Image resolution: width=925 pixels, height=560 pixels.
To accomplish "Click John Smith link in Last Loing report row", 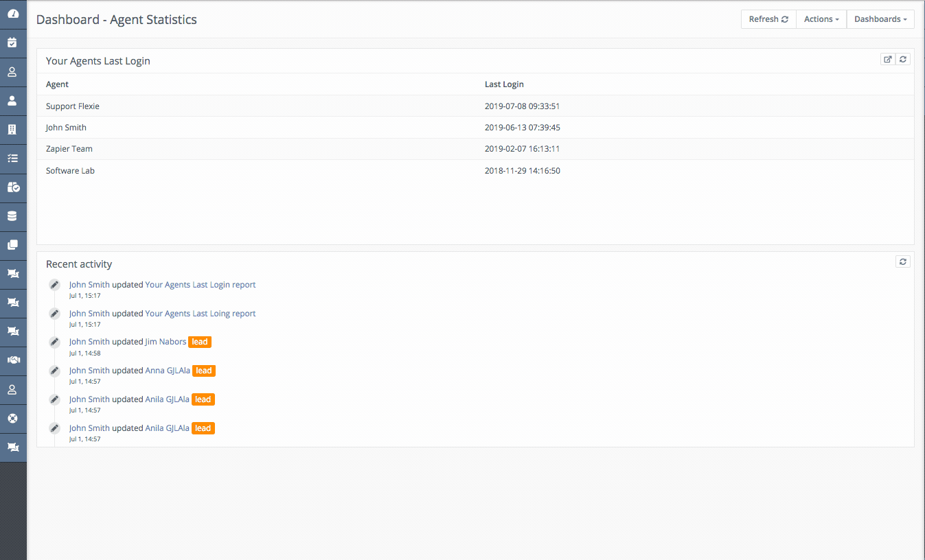I will (89, 314).
